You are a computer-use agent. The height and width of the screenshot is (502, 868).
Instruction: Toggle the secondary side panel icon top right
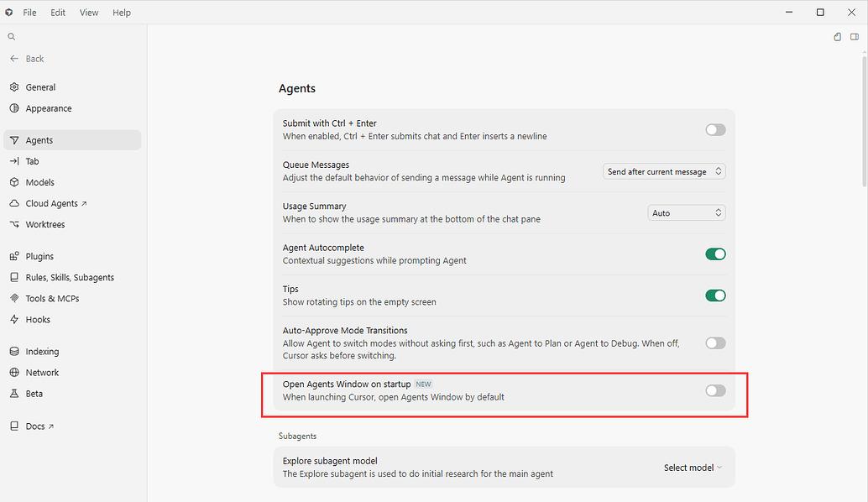point(855,37)
